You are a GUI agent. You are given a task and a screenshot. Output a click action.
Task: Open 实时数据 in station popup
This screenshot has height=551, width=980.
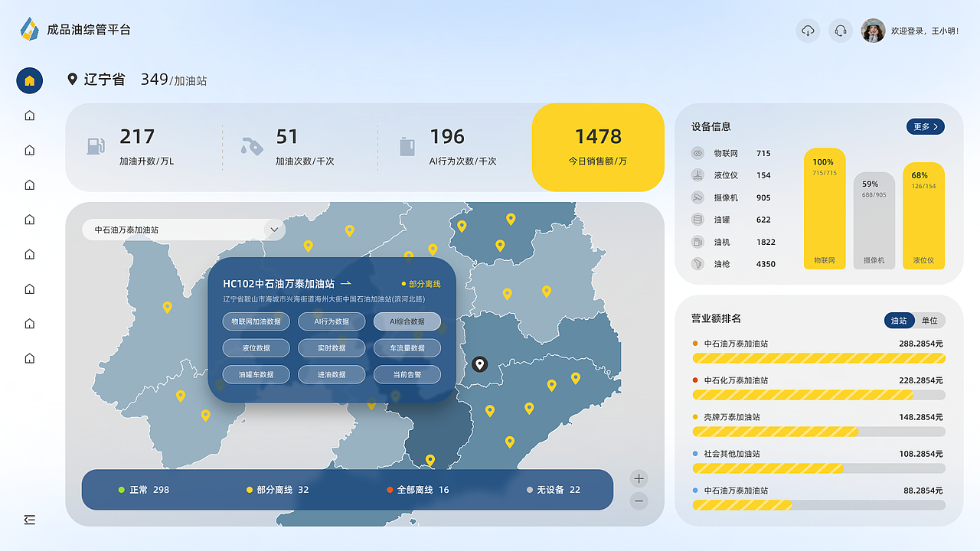[x=332, y=347]
